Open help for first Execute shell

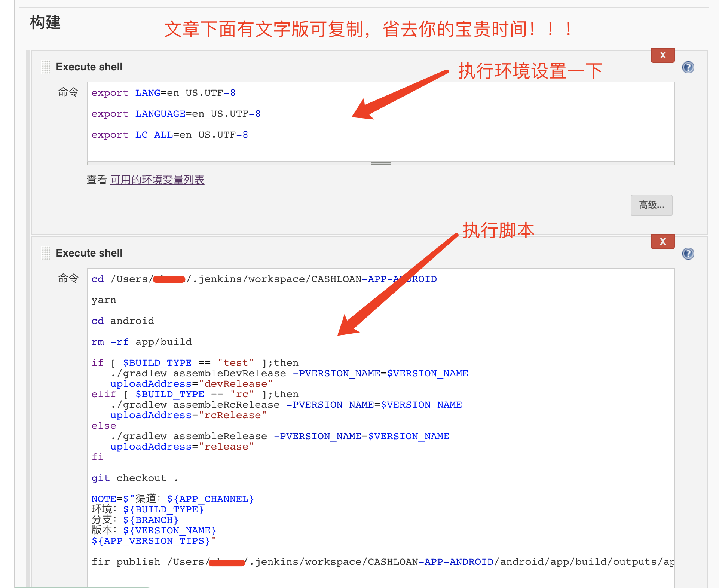click(688, 67)
